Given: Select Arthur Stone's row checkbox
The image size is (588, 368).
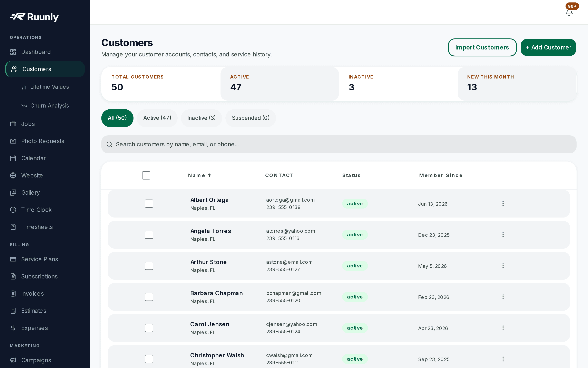Looking at the screenshot, I should (149, 266).
